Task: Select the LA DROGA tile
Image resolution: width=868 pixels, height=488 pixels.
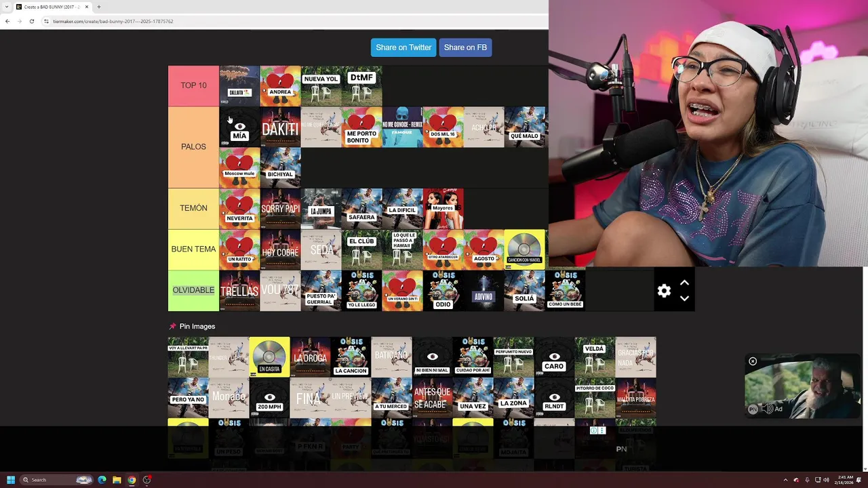Action: coord(310,357)
